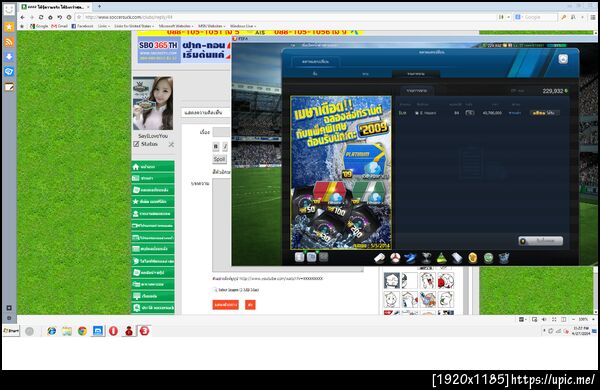Click the Start button on the taskbar
600x390 pixels.
tap(11, 331)
